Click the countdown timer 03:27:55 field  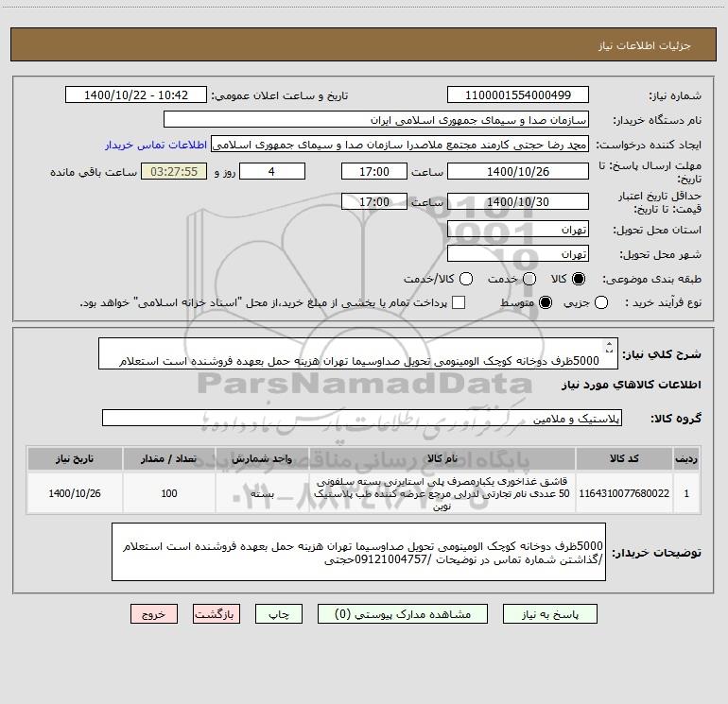tap(174, 171)
